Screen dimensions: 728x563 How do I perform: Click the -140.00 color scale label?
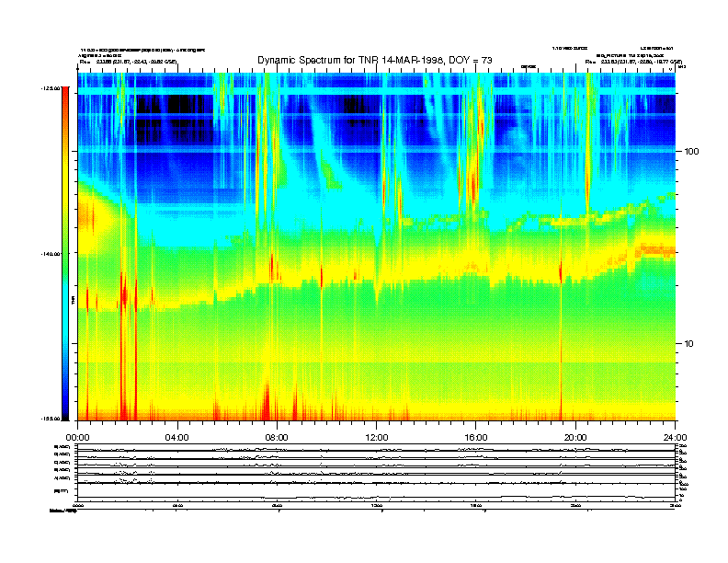point(51,254)
